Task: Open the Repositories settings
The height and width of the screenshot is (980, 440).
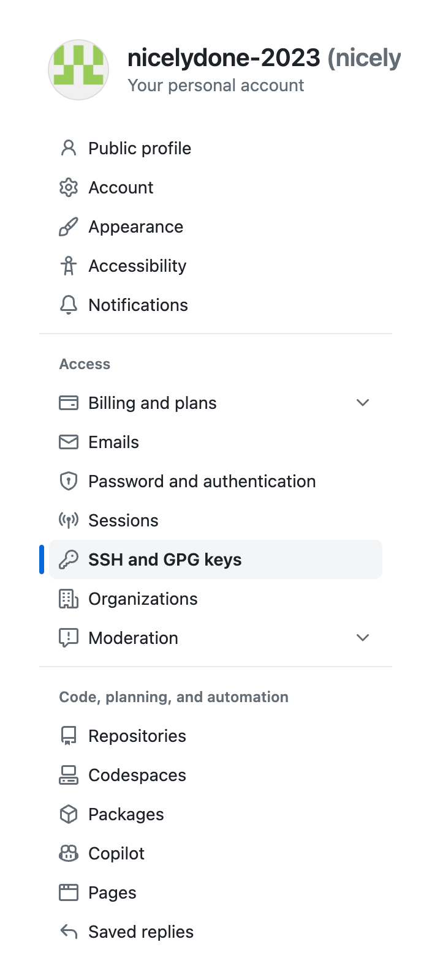Action: (137, 736)
